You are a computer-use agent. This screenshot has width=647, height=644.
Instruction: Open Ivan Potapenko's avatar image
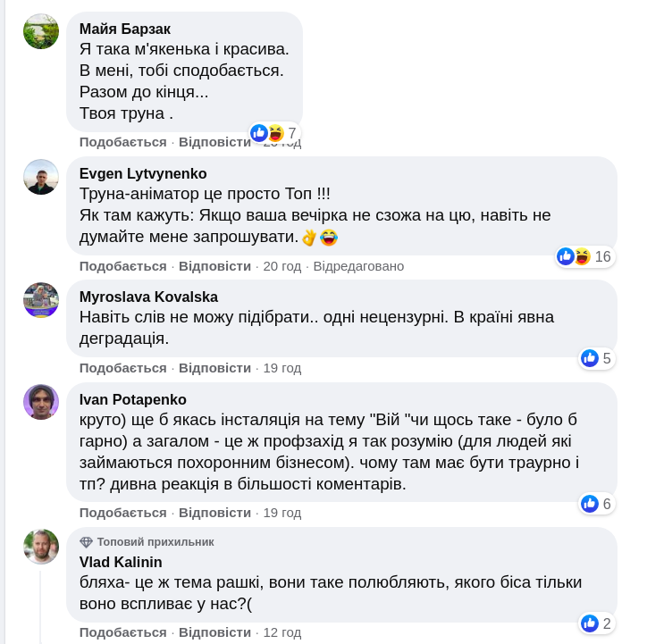(41, 402)
